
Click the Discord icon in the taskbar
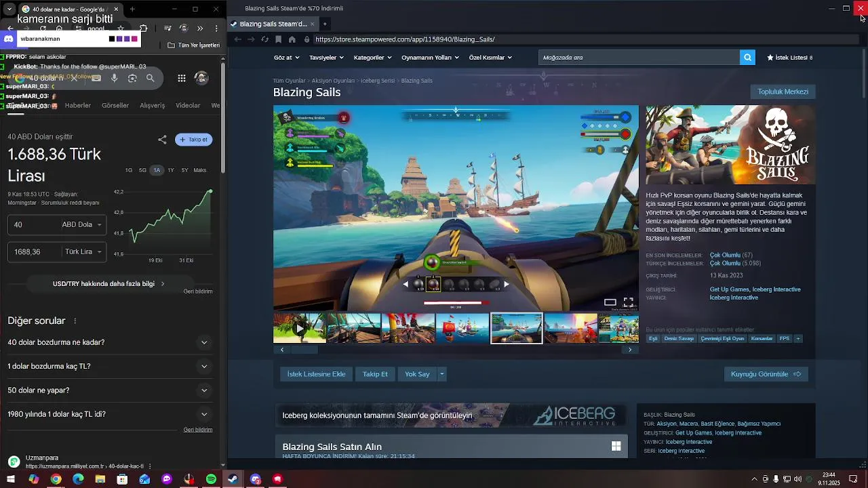pos(256,479)
